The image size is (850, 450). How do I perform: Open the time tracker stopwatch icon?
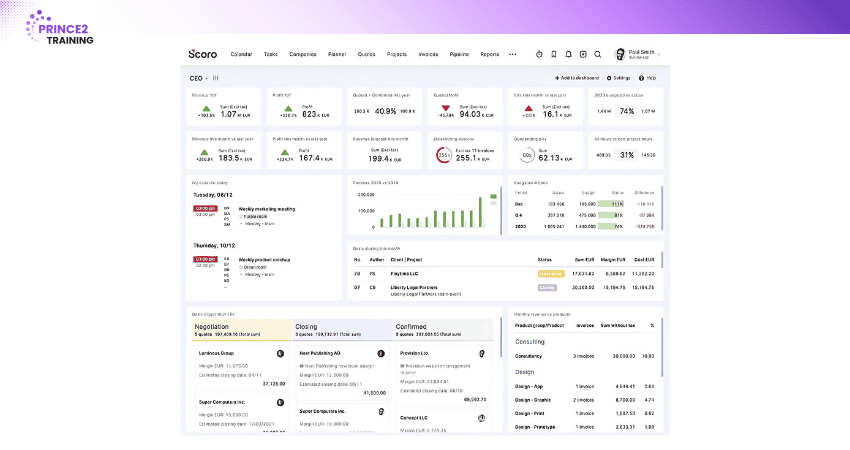click(538, 54)
